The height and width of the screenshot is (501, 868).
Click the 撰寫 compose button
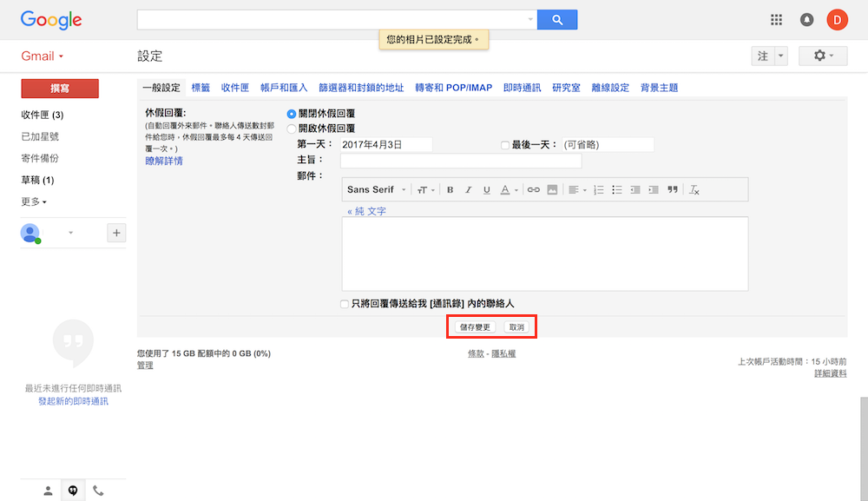coord(60,88)
